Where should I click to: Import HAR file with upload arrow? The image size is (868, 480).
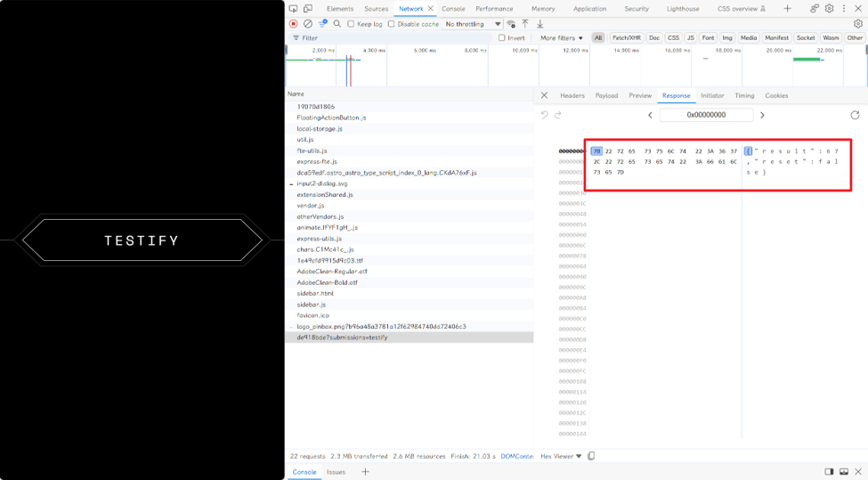pyautogui.click(x=524, y=24)
